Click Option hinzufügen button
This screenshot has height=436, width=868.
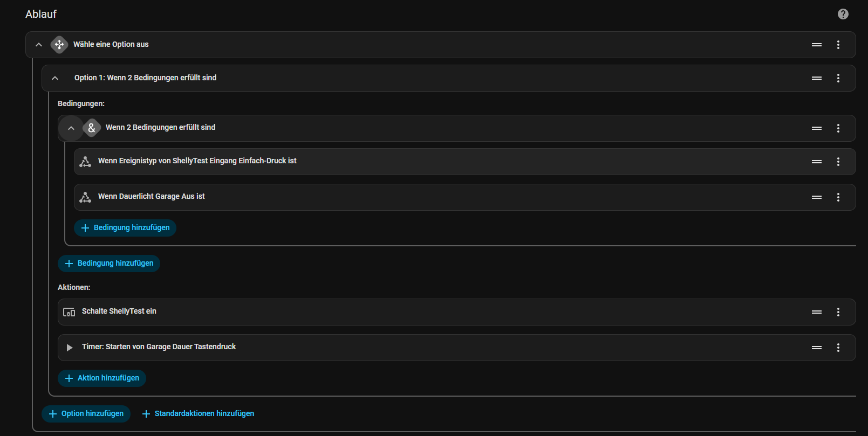tap(86, 414)
